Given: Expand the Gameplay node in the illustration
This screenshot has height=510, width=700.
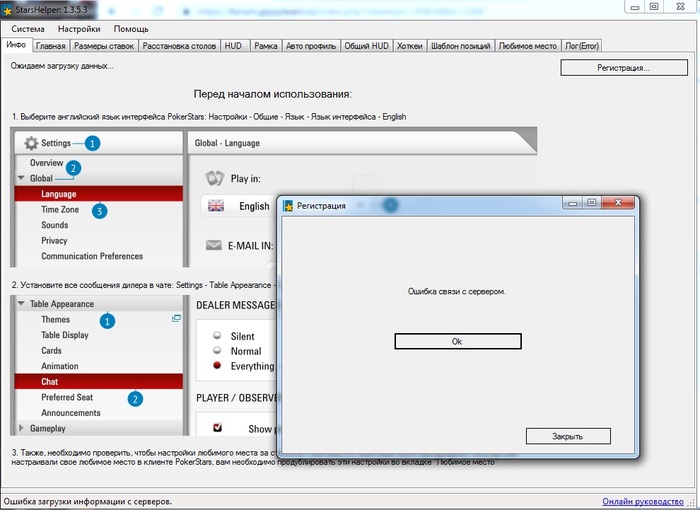Looking at the screenshot, I should pos(21,428).
